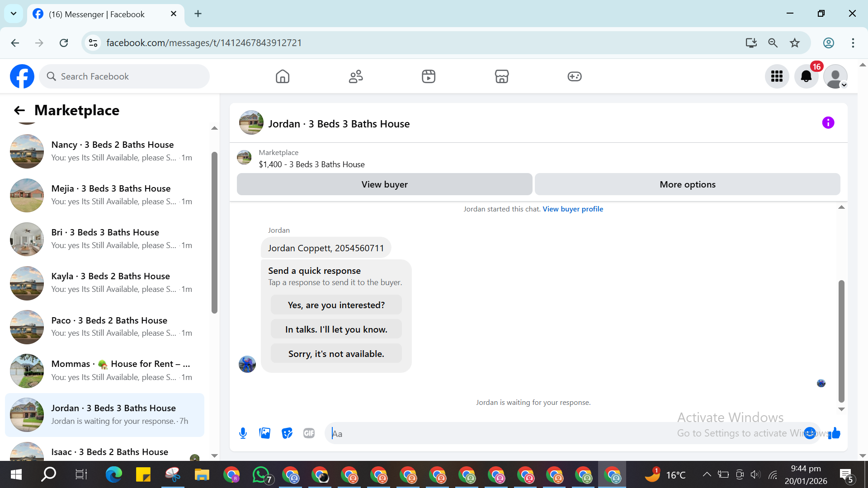Screen dimensions: 868x488
Task: Click the chat list scrollbar
Action: 214,233
